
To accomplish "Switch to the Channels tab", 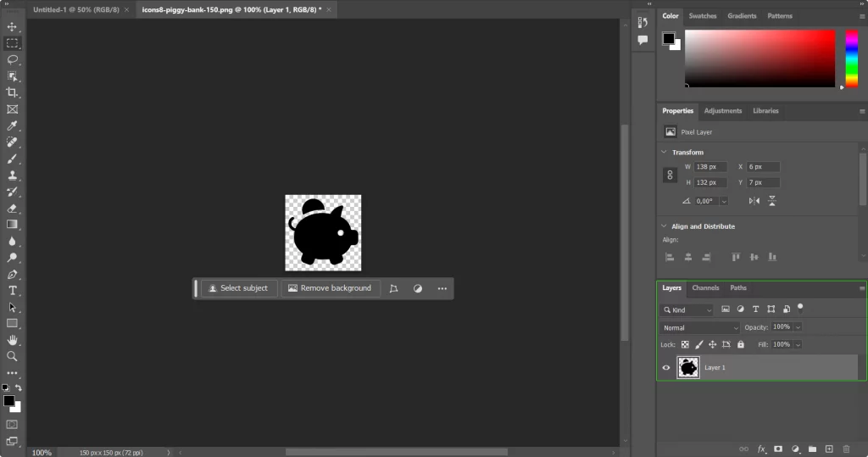I will 705,288.
